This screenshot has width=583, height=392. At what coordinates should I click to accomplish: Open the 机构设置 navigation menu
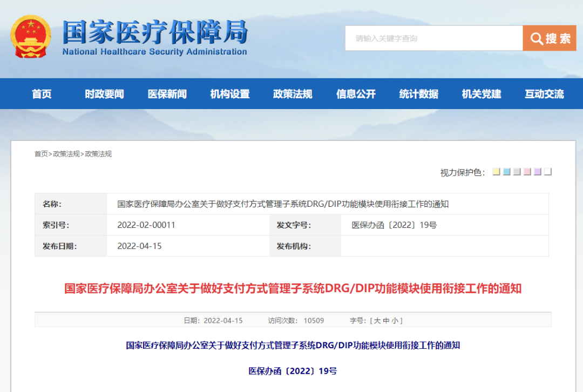click(x=229, y=93)
